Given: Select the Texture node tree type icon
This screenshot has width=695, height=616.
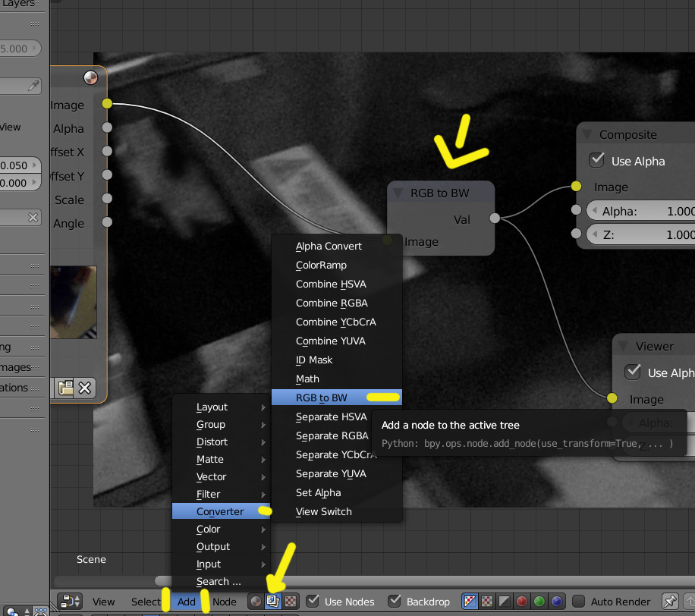Looking at the screenshot, I should coord(291,602).
